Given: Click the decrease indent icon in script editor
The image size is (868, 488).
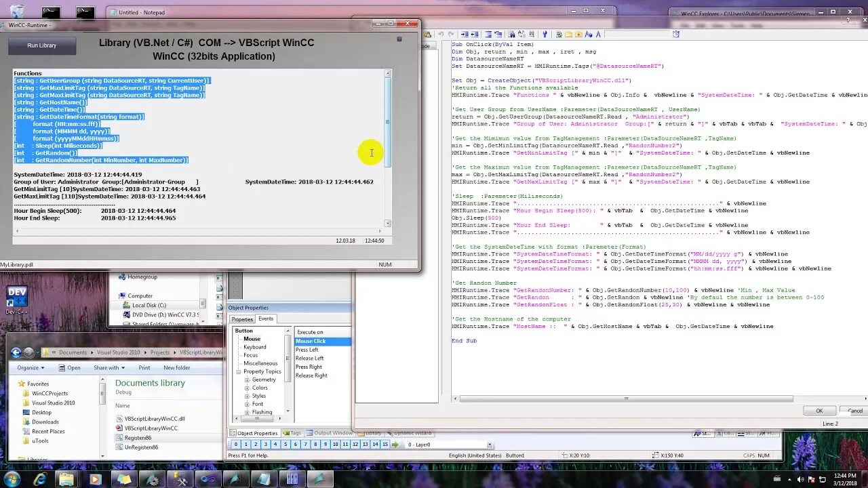Looking at the screenshot, I should tap(475, 34).
